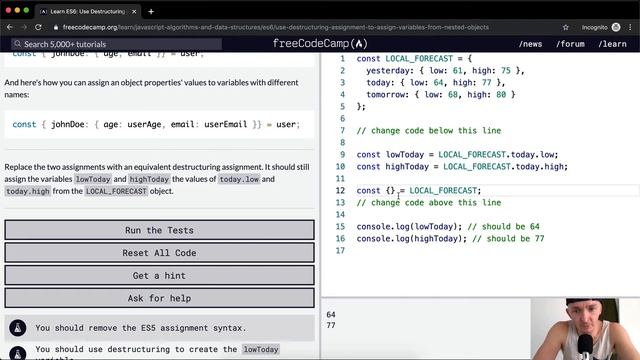Click inline code 'LOCAL_FORECAST' in instructions
The height and width of the screenshot is (360, 640).
[116, 191]
